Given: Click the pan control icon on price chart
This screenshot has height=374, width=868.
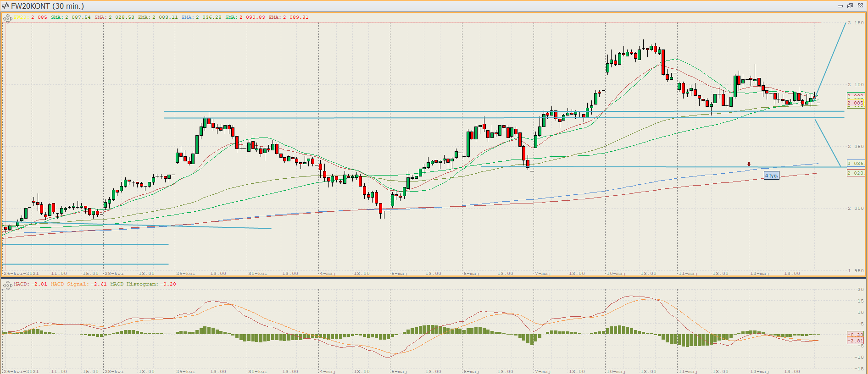Looking at the screenshot, I should coord(7,19).
